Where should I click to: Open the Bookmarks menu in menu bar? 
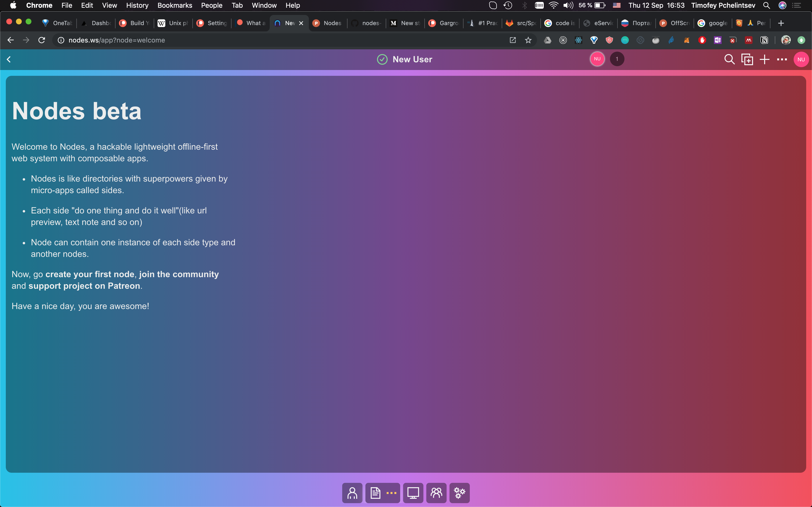(x=174, y=5)
